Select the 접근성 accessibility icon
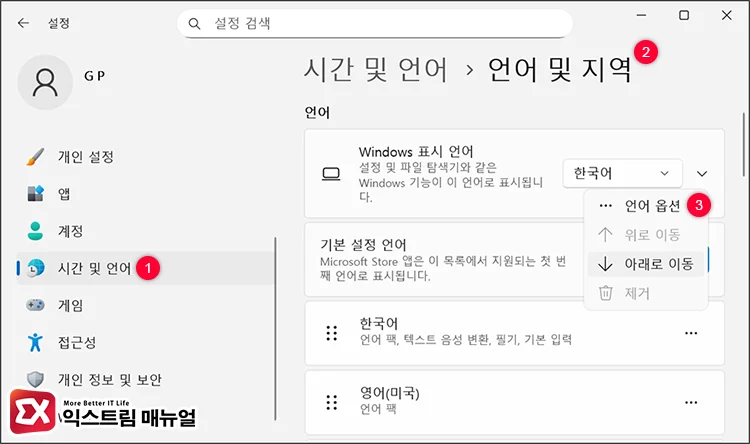This screenshot has width=750, height=444. (x=35, y=342)
